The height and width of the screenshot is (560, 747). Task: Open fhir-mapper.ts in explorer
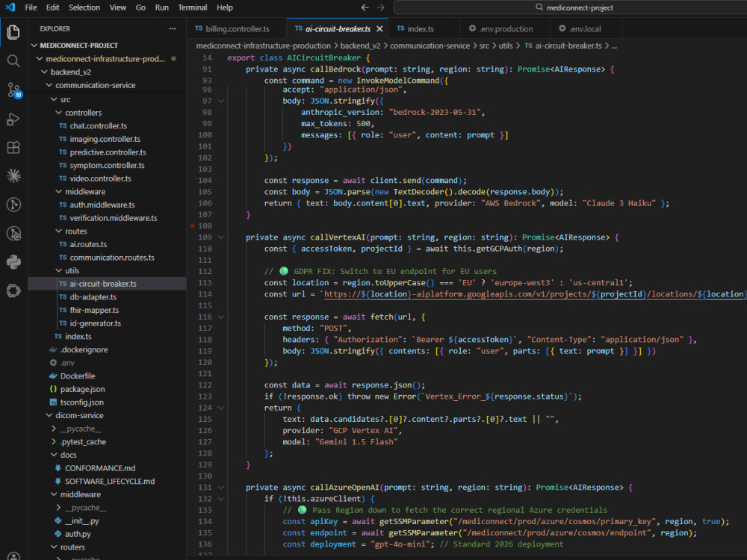[94, 310]
